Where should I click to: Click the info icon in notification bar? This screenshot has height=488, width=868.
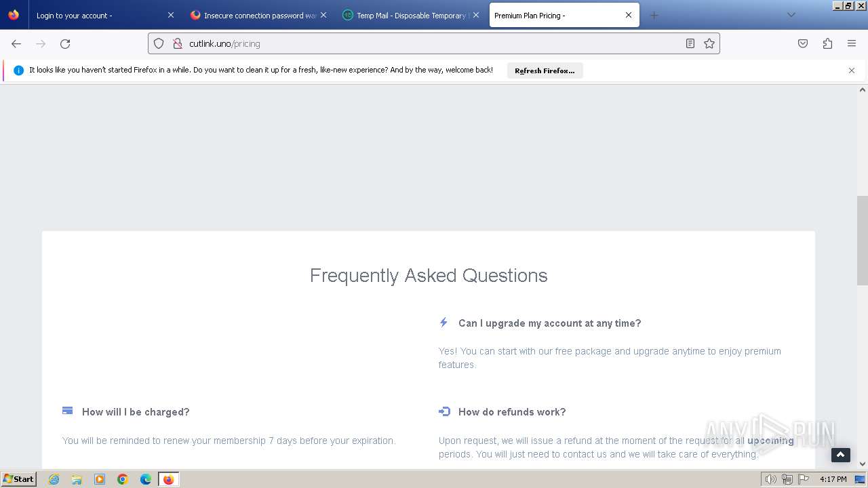18,70
